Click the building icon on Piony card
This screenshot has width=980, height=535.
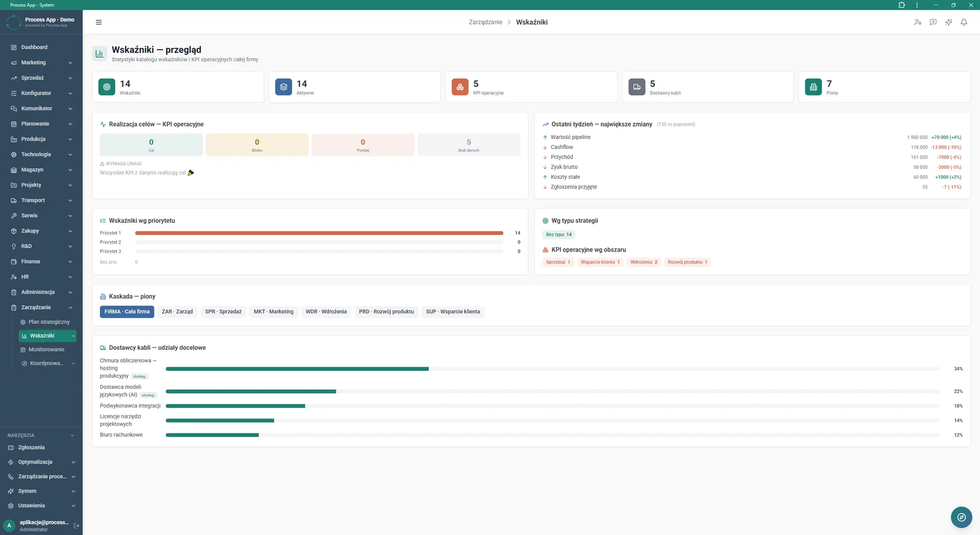pos(813,87)
